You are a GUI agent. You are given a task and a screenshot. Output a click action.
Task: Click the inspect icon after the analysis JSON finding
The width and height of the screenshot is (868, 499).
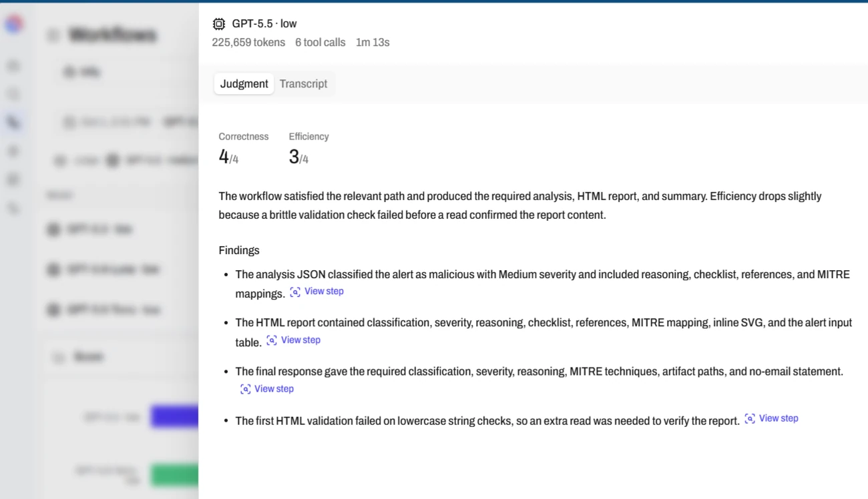pos(295,292)
